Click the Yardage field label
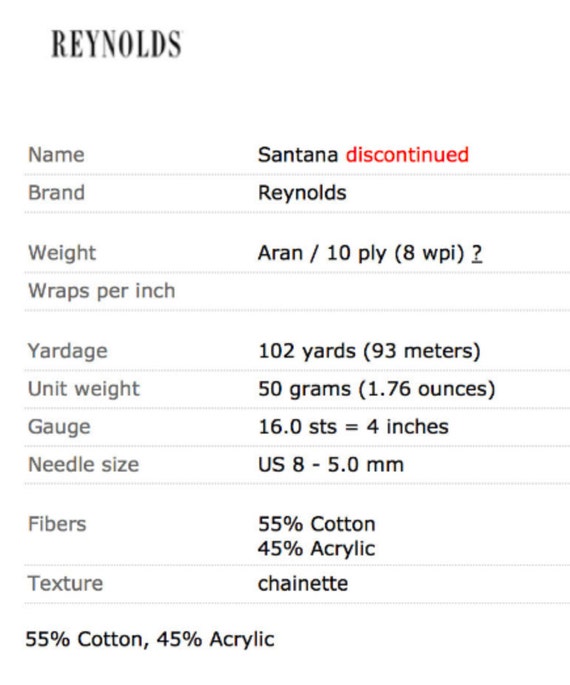This screenshot has height=685, width=570. [68, 351]
